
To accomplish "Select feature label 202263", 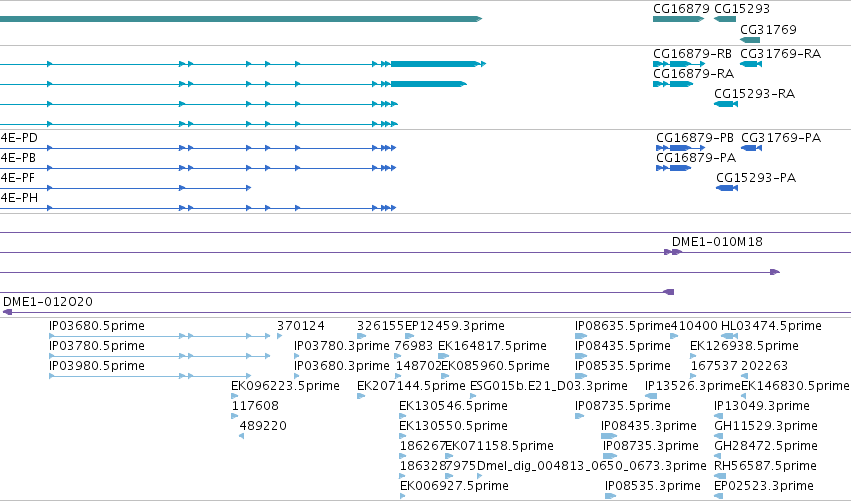I will coord(765,366).
